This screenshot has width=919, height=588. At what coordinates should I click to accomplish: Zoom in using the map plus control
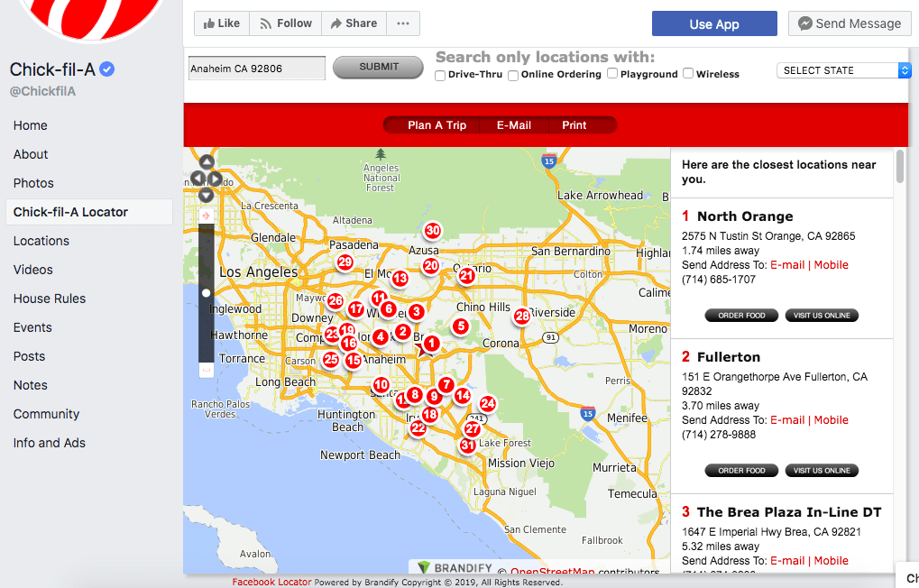(x=207, y=216)
